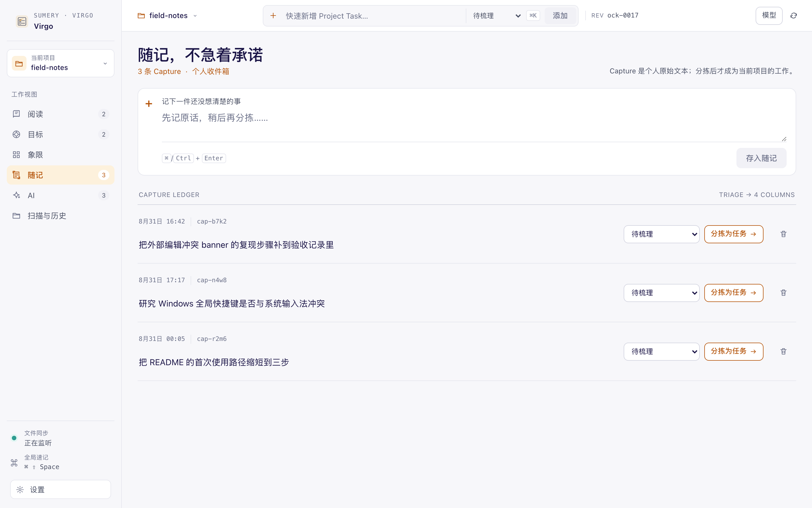Open 待梳理 dropdown for cap-b7k2
This screenshot has height=508, width=812.
(x=661, y=234)
